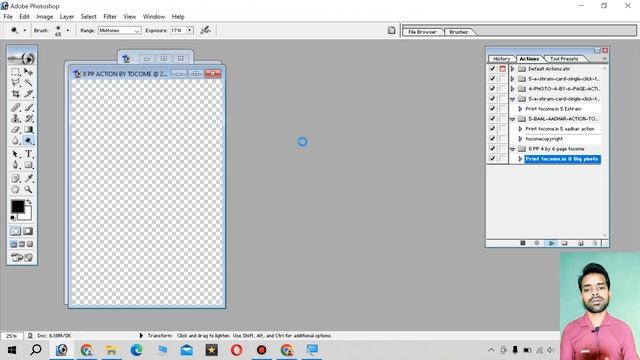Select the Slice tool
Viewport: 640px width, 360px height.
(28, 94)
